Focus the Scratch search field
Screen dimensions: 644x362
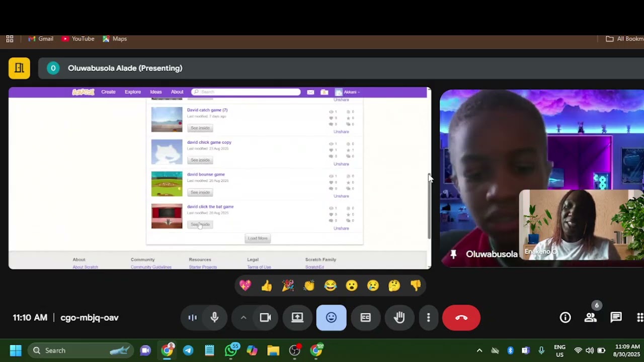pos(246,92)
